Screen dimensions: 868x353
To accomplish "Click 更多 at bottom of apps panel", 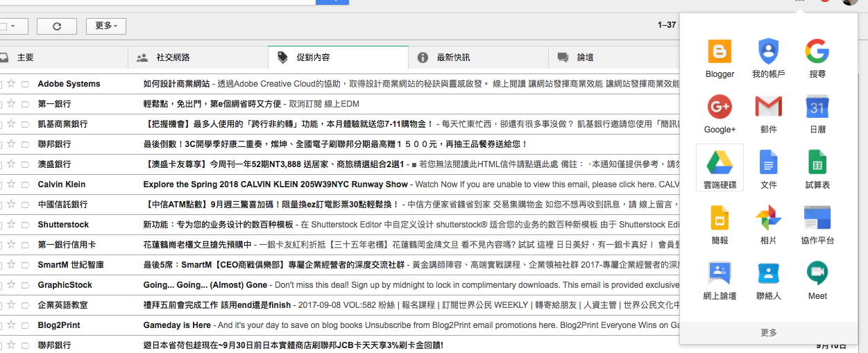I will 769,333.
